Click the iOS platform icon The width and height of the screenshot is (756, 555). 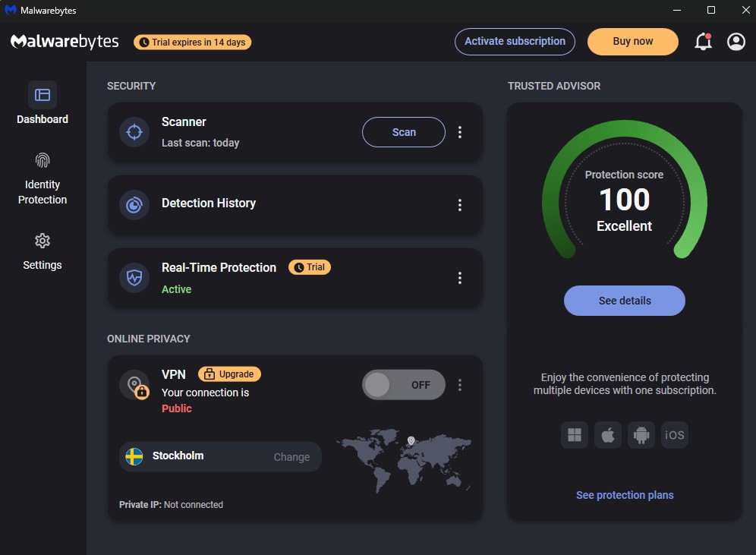tap(675, 435)
